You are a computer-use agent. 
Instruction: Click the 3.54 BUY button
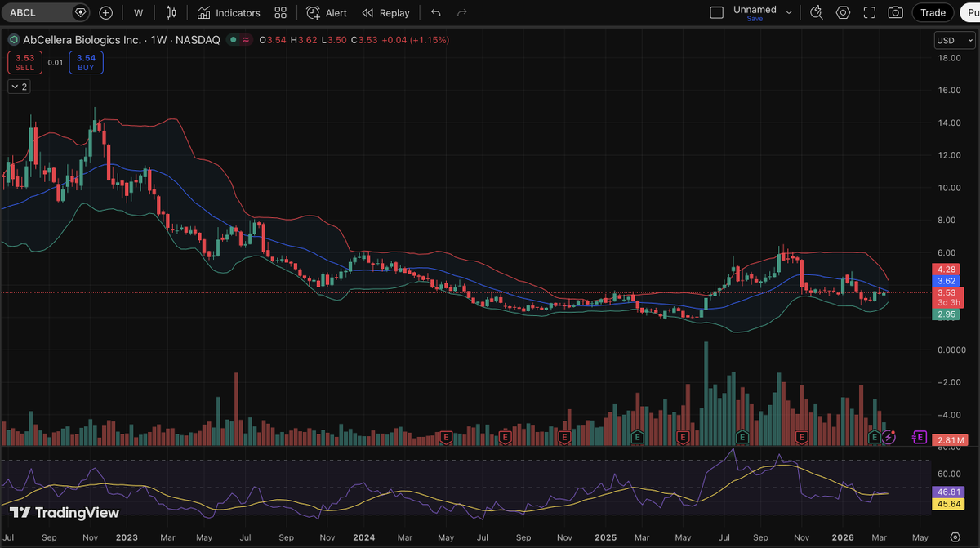(86, 62)
